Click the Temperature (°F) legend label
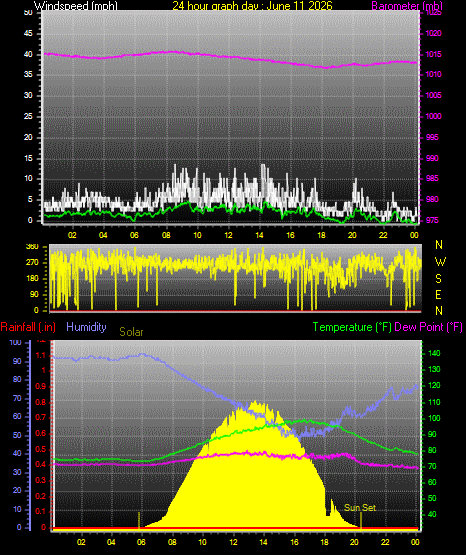 click(352, 327)
